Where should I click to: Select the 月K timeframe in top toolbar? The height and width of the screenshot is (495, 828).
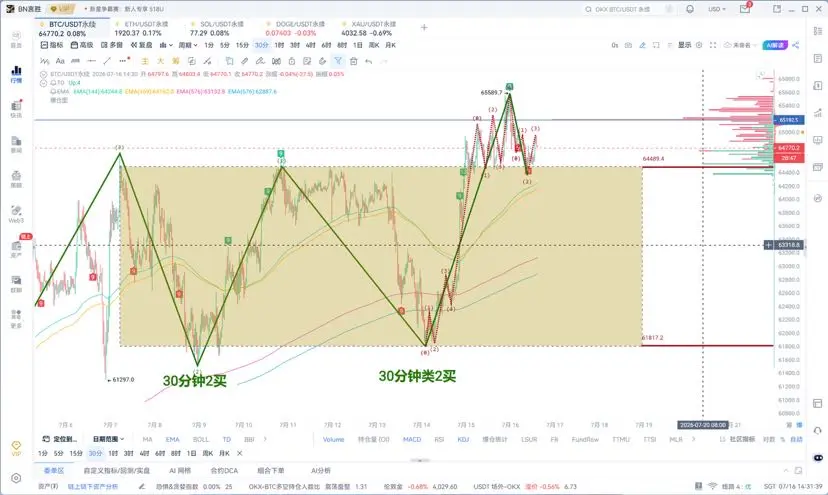(391, 45)
